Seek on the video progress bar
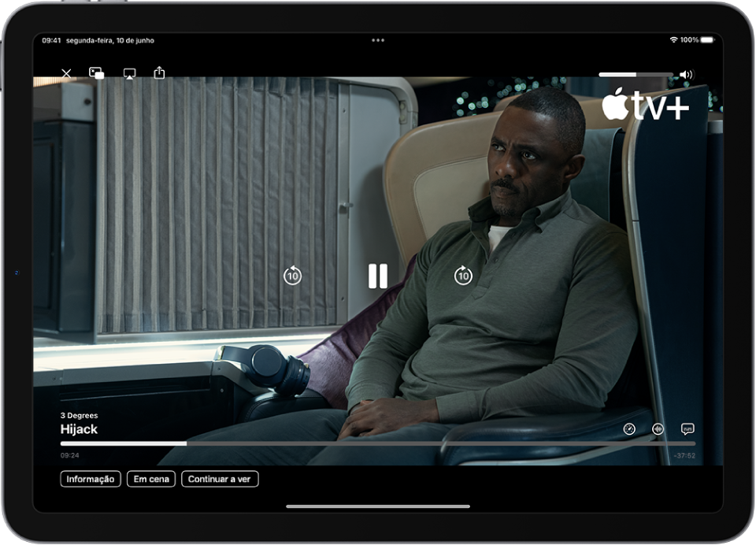Screen dimensions: 756x545 pos(378,443)
